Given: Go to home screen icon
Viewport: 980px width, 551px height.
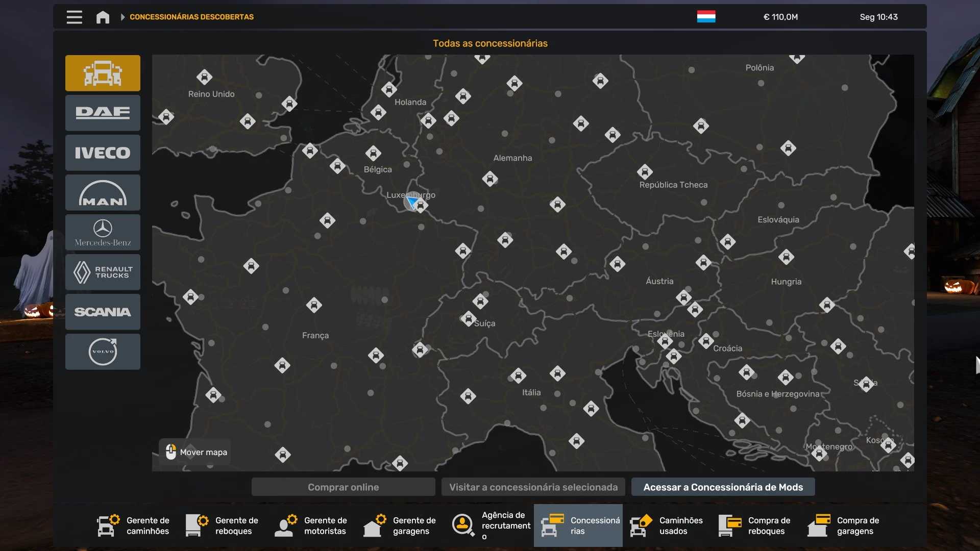Looking at the screenshot, I should pos(103,17).
